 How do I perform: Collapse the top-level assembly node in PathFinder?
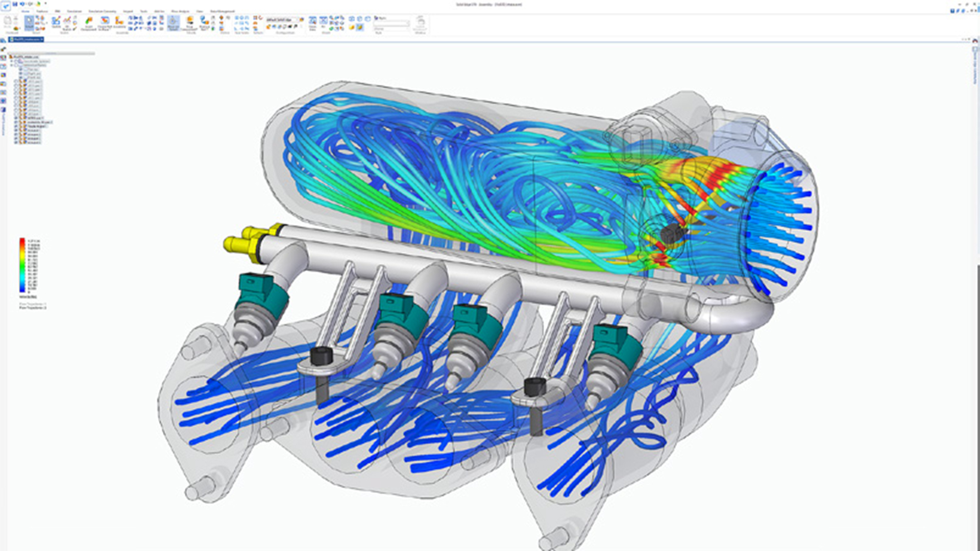click(10, 57)
